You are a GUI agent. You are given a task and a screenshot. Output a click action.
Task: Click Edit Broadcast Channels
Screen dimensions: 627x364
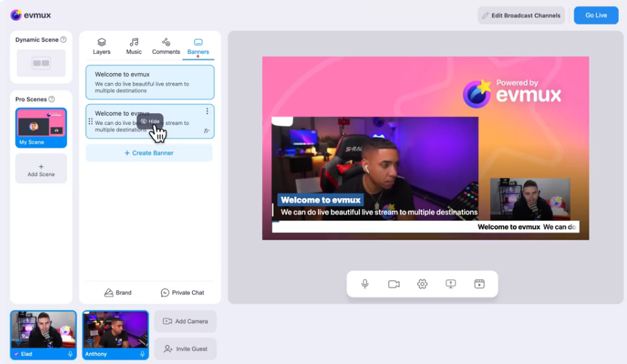pyautogui.click(x=521, y=16)
